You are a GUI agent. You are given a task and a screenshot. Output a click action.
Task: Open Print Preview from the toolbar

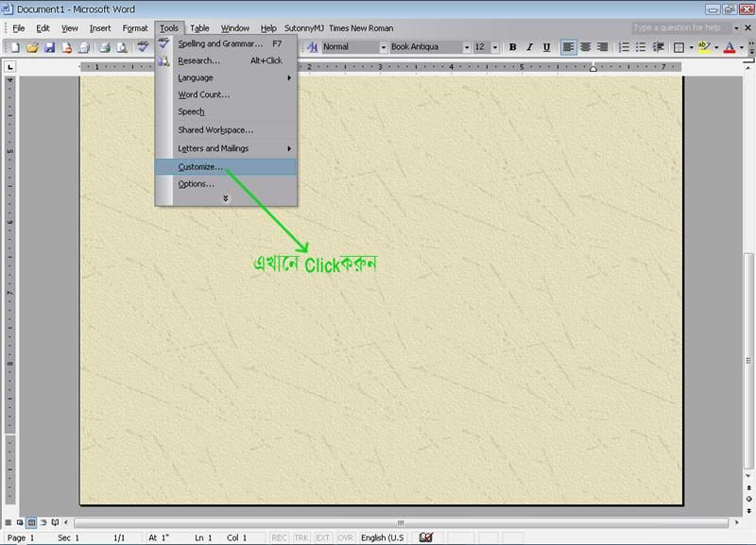pyautogui.click(x=122, y=47)
